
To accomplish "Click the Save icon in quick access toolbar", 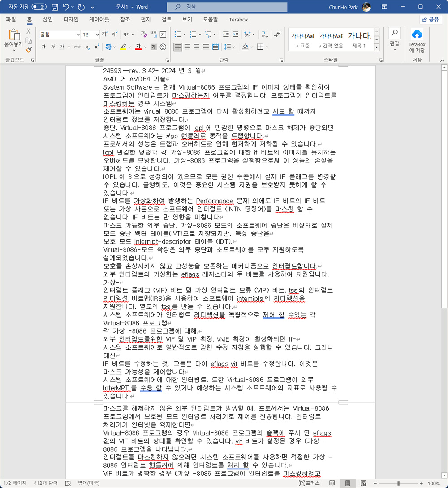I will click(55, 7).
